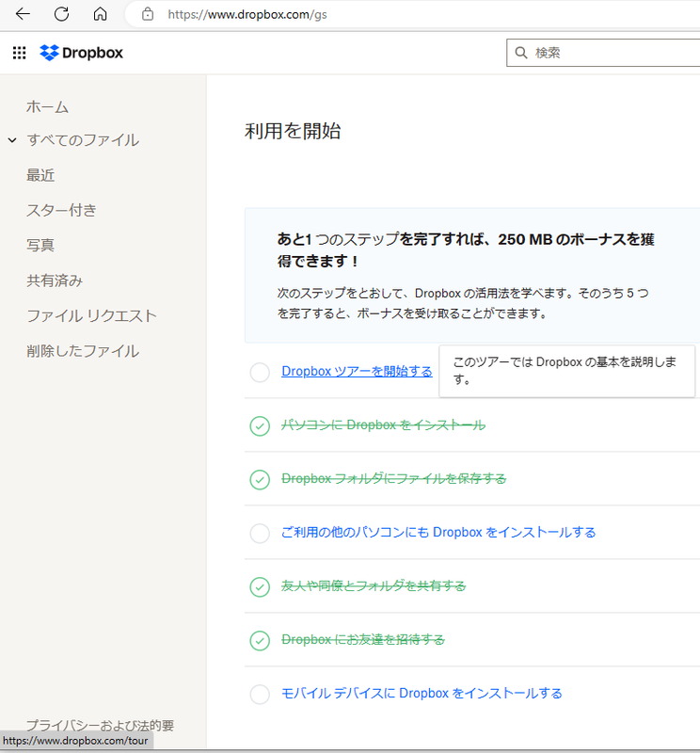Toggle circle beside モバイル デバイスに Dropbox をインストールする
700x753 pixels.
260,695
